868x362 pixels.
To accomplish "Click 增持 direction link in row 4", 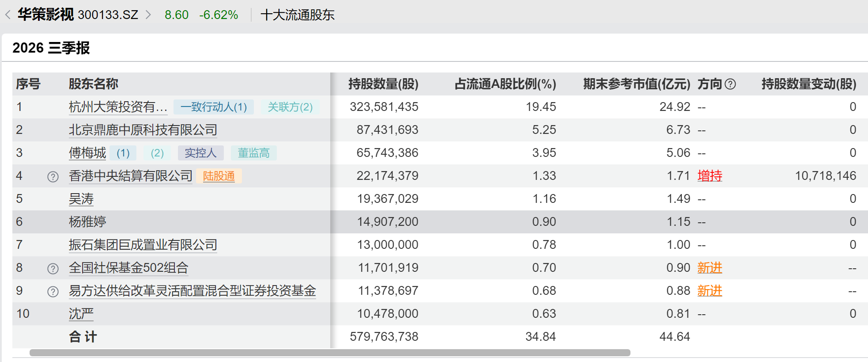I will (710, 176).
